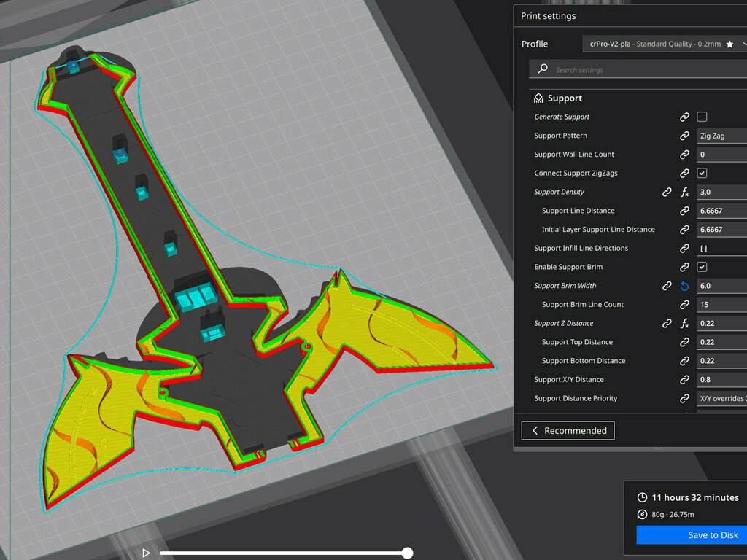This screenshot has width=747, height=560.
Task: Click the search magnifier icon in settings
Action: [542, 69]
